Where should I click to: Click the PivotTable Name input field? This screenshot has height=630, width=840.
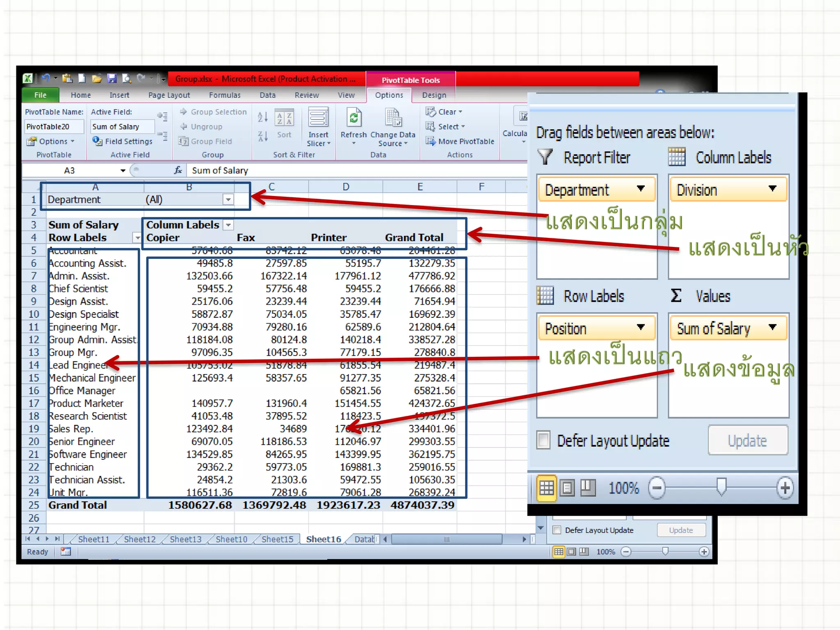pyautogui.click(x=53, y=127)
